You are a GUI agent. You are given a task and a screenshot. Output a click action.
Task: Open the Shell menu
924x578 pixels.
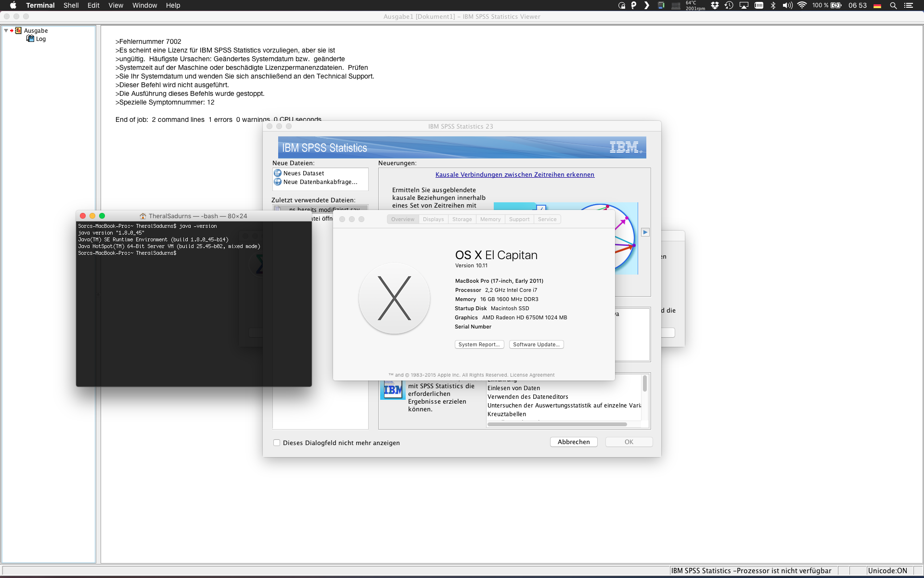(71, 5)
